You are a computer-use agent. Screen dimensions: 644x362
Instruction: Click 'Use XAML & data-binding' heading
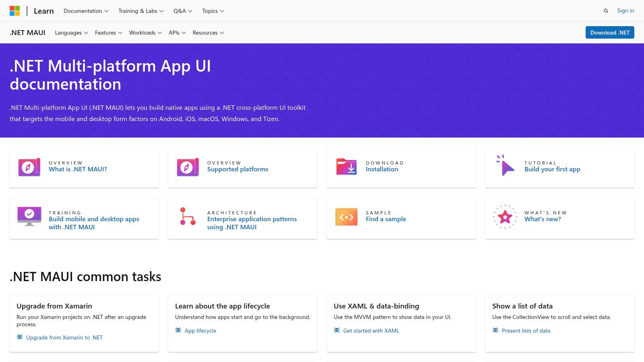[376, 306]
